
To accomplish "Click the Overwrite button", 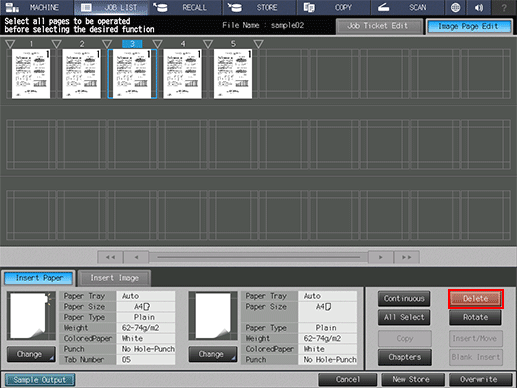I will pos(480,380).
